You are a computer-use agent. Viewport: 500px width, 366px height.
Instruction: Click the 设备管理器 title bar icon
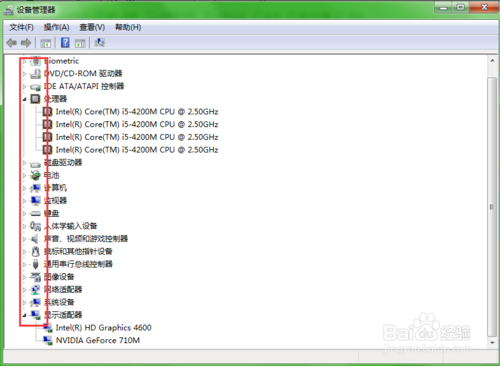click(9, 10)
